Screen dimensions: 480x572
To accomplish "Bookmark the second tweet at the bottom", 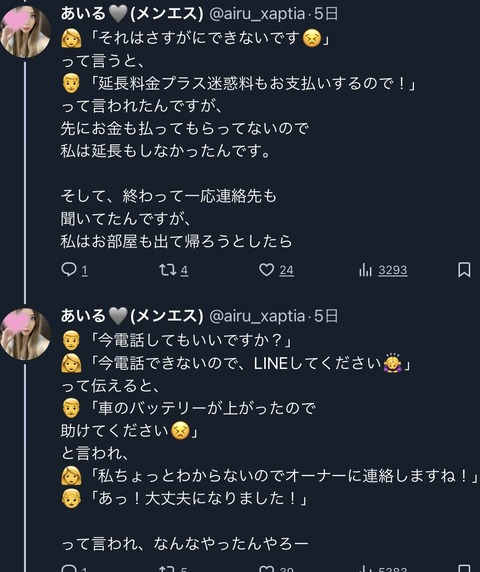I will pos(464,568).
